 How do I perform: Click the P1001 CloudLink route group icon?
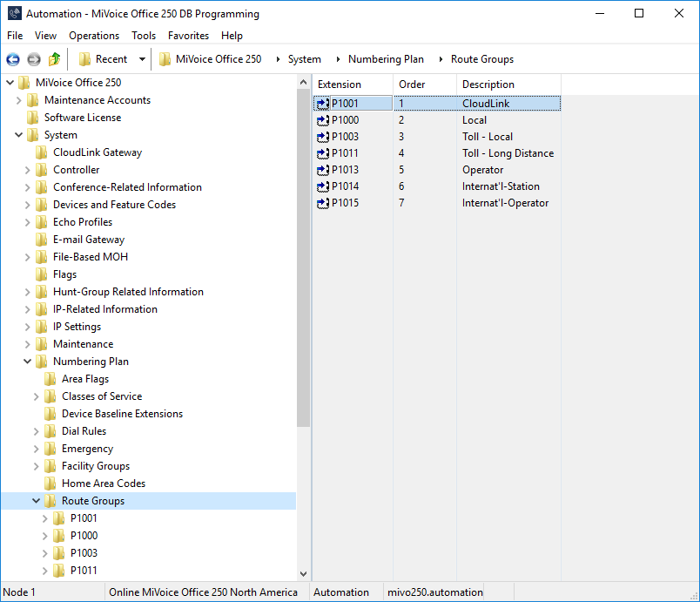[x=323, y=104]
